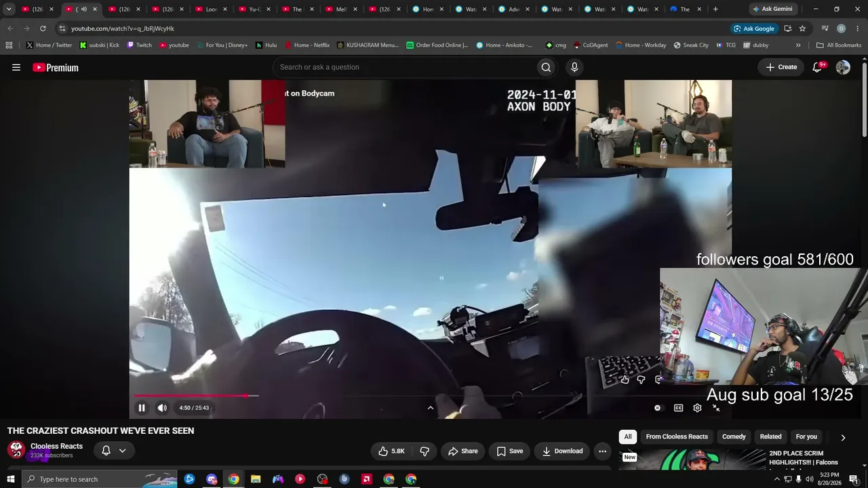Image resolution: width=868 pixels, height=488 pixels.
Task: Click the Windows taskbar search box
Action: (100, 479)
